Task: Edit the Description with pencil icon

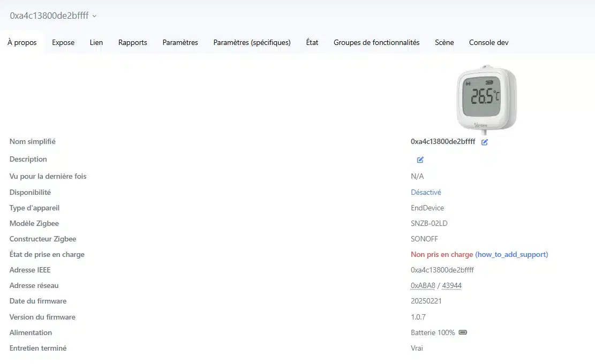Action: tap(420, 160)
